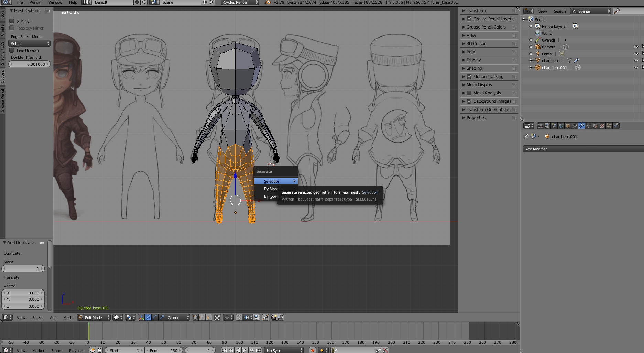Click the OpenGL render image camera icon
This screenshot has width=644, height=353.
[x=274, y=317]
